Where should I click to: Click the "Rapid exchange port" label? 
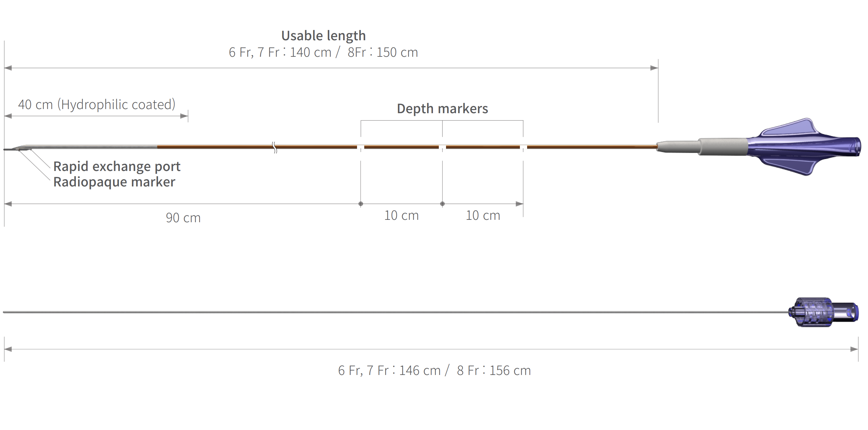point(117,166)
